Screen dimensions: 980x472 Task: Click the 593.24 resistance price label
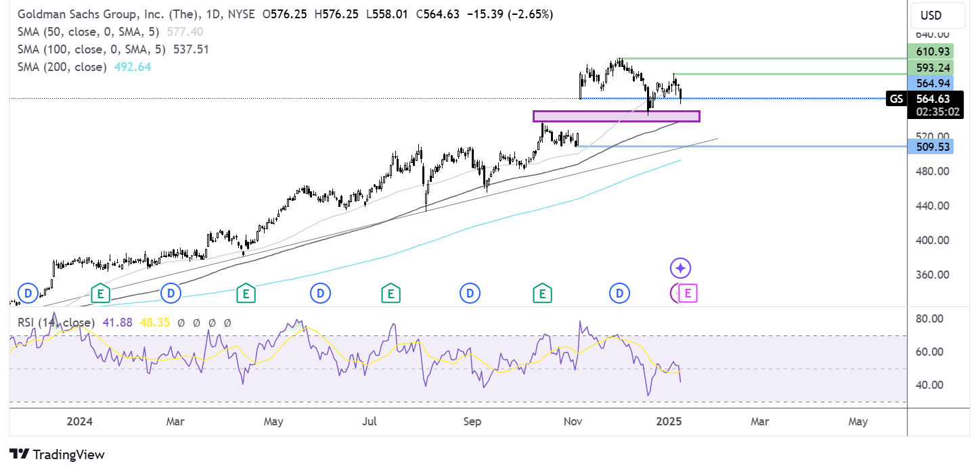(x=929, y=68)
